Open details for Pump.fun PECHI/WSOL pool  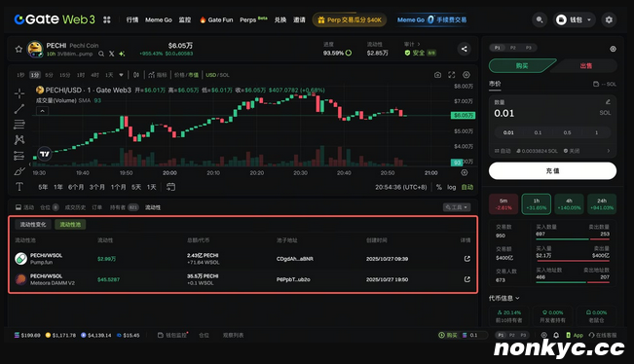pyautogui.click(x=467, y=259)
